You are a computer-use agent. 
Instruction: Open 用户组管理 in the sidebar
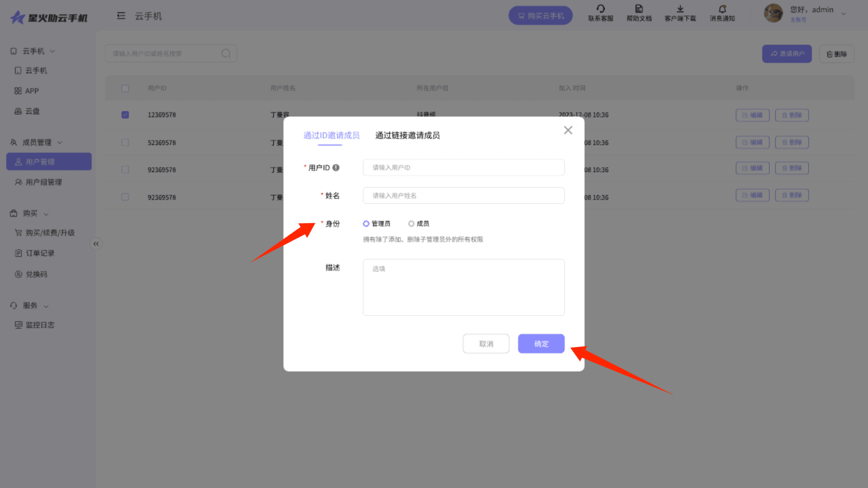coord(43,182)
